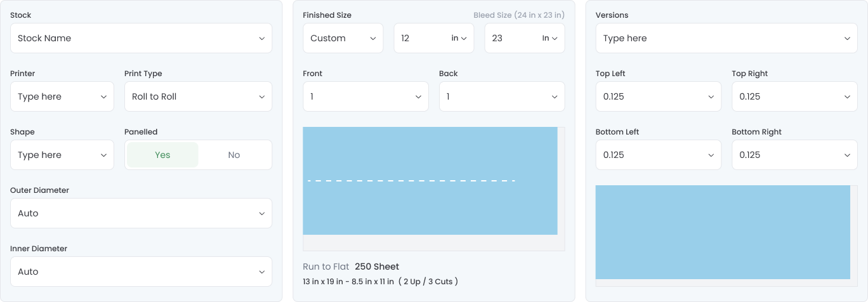The height and width of the screenshot is (302, 868).
Task: Open the Front sides dropdown
Action: click(x=365, y=97)
